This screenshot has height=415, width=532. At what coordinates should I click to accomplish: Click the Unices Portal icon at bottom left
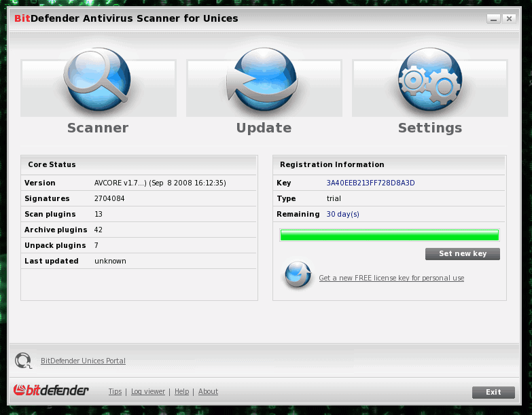(x=24, y=361)
